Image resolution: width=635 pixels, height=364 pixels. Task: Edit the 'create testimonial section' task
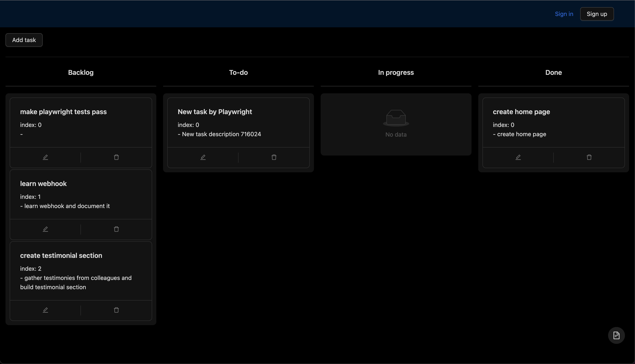45,310
